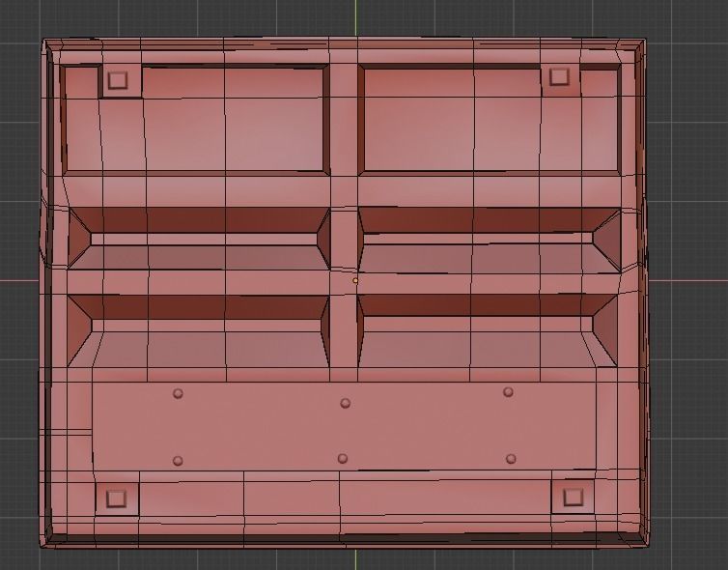Click the upper-middle round rivet bump
This screenshot has width=728, height=570.
click(x=345, y=403)
